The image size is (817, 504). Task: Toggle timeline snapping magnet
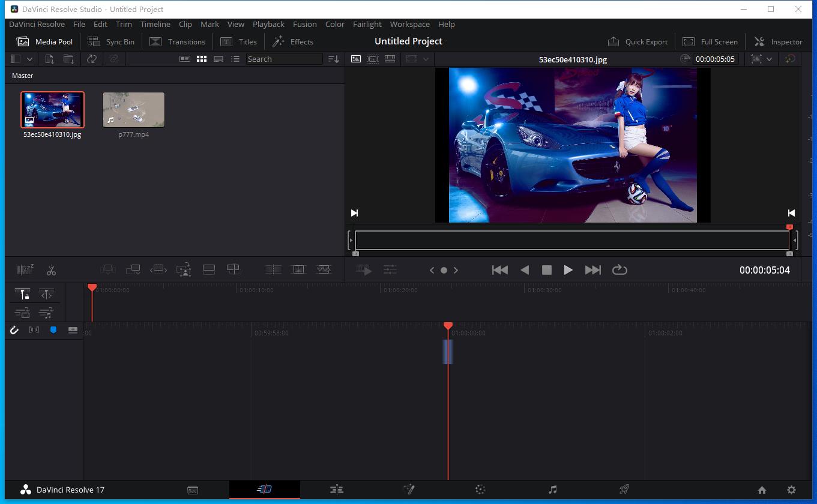tap(14, 330)
